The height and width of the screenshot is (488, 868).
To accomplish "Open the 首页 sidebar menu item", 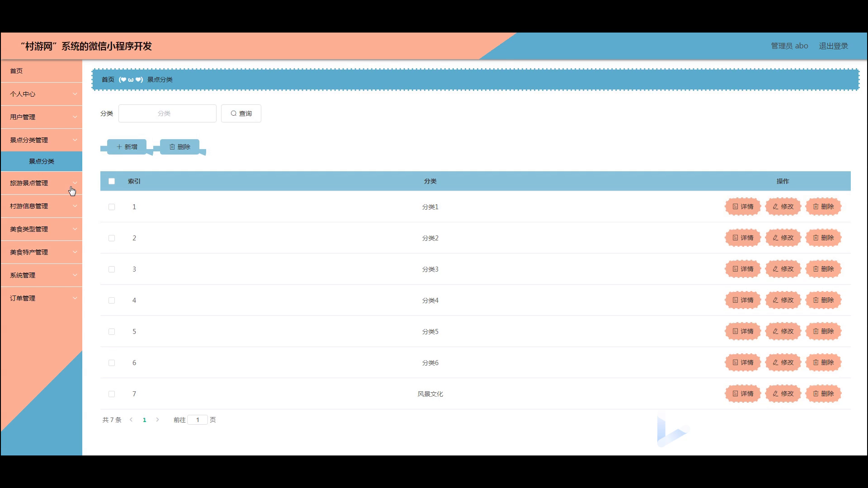I will pyautogui.click(x=41, y=71).
